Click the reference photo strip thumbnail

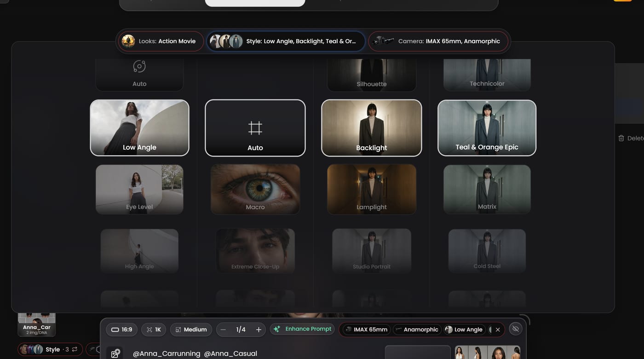pyautogui.click(x=488, y=353)
